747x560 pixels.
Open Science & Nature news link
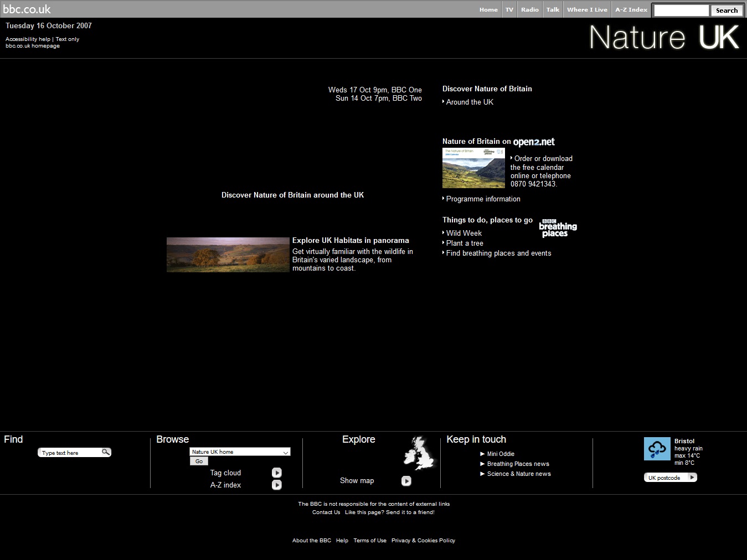point(519,474)
